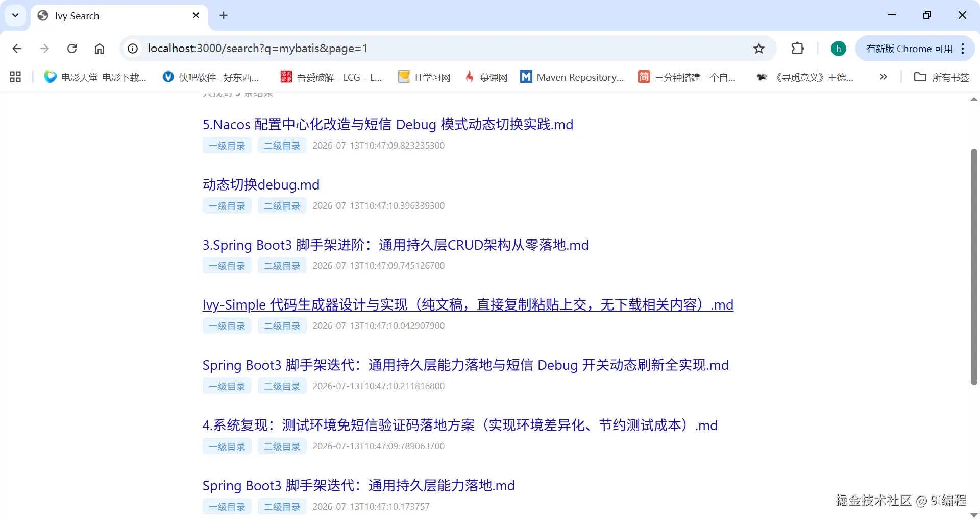This screenshot has width=980, height=521.
Task: Click timestamp 2026-07-13T10:47:09.789063700
Action: [x=379, y=446]
